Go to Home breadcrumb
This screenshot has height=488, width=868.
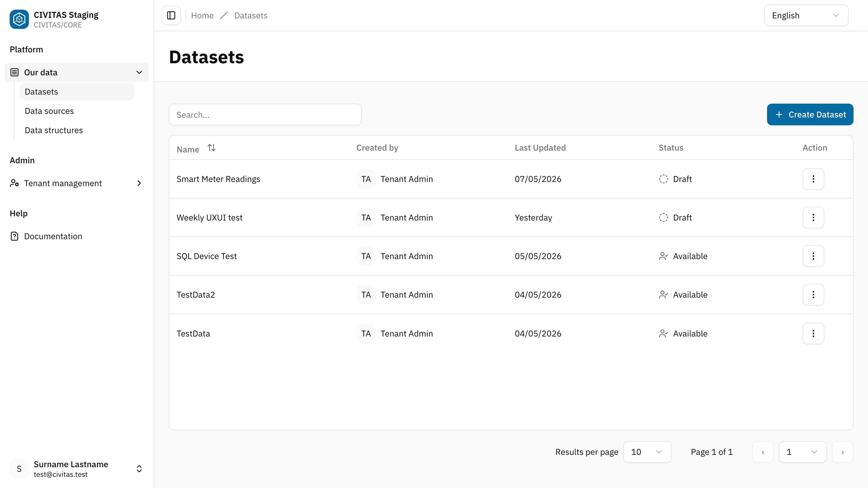[202, 15]
